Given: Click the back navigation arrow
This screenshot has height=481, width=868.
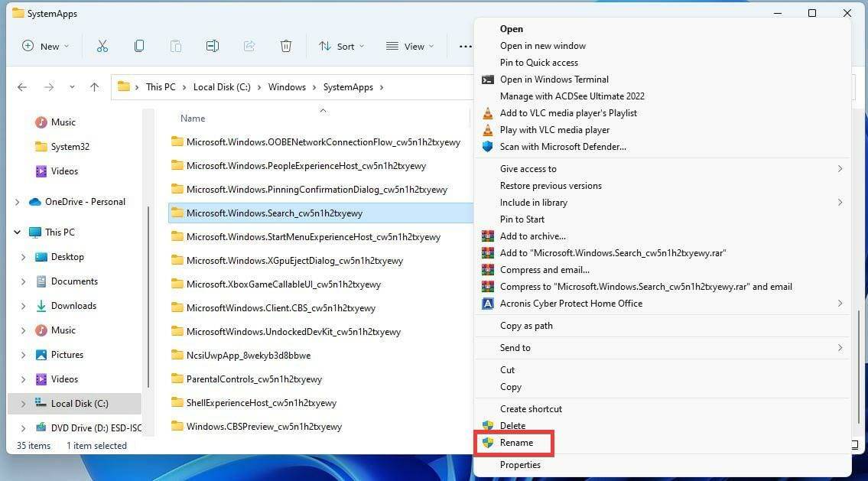Looking at the screenshot, I should [x=22, y=86].
